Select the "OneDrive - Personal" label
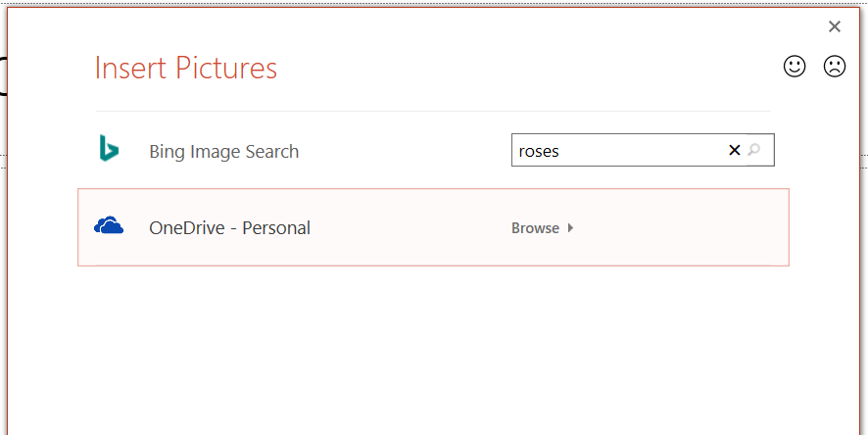Screen dimensions: 868x435 pos(229,228)
